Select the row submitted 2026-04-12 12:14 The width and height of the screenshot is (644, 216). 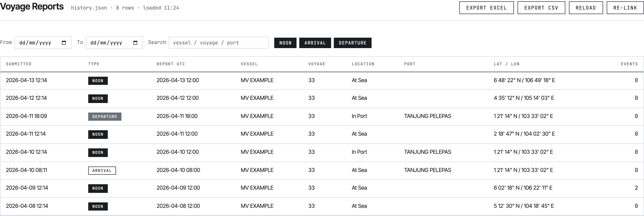pyautogui.click(x=322, y=98)
